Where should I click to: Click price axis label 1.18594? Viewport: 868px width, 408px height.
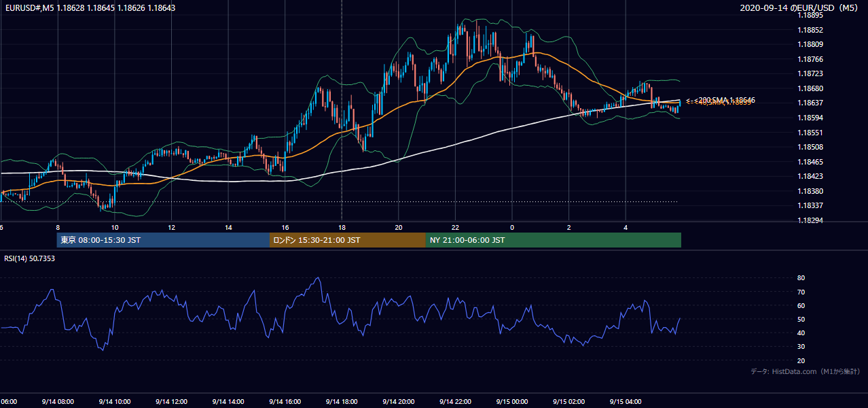810,118
